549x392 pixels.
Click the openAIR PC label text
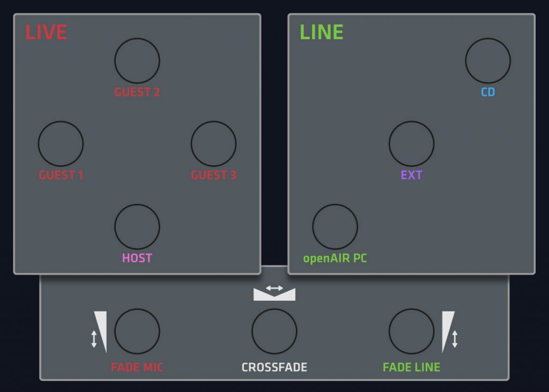335,258
